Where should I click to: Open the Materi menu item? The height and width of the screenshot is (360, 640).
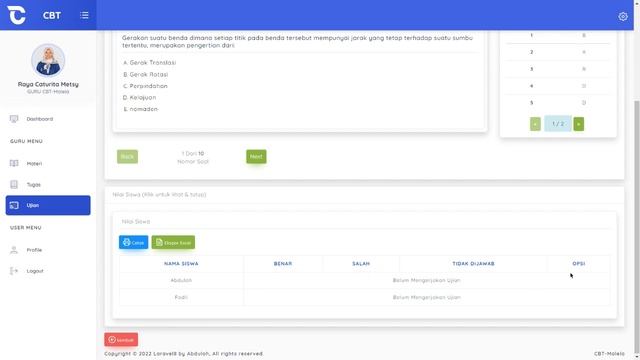tap(48, 163)
